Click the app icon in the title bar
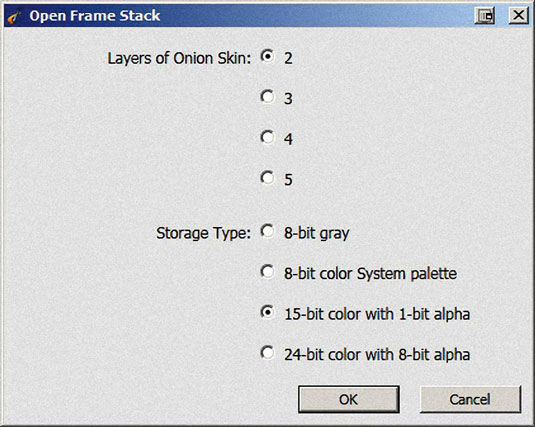The image size is (535, 427). tap(15, 16)
